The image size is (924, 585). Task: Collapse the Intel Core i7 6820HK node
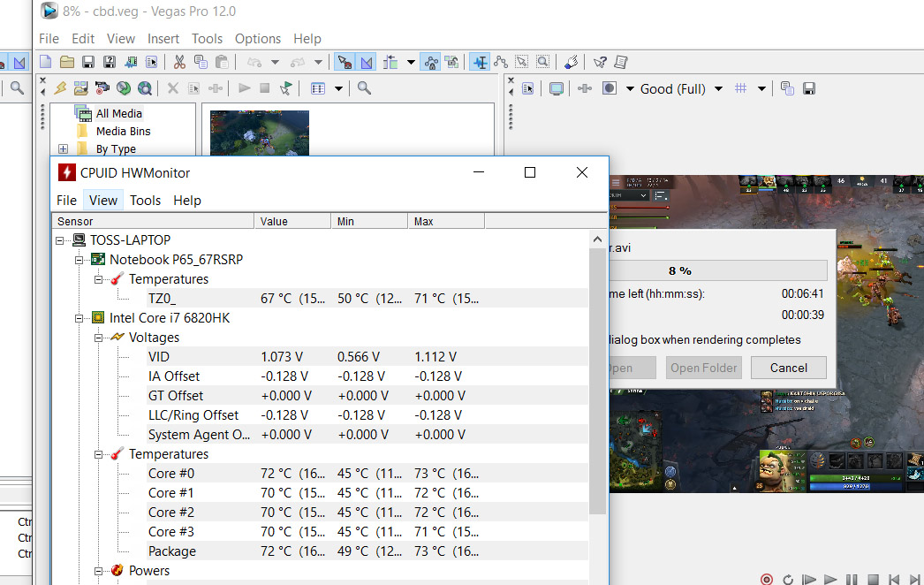pos(79,318)
